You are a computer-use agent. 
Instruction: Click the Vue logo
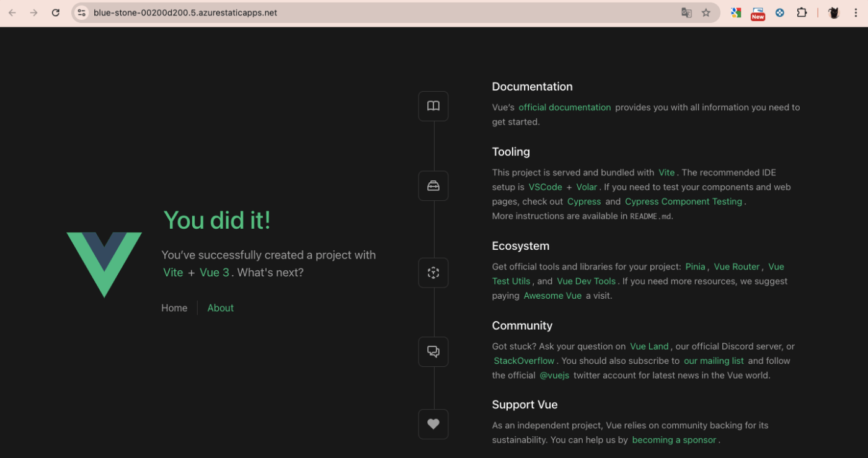pyautogui.click(x=104, y=265)
